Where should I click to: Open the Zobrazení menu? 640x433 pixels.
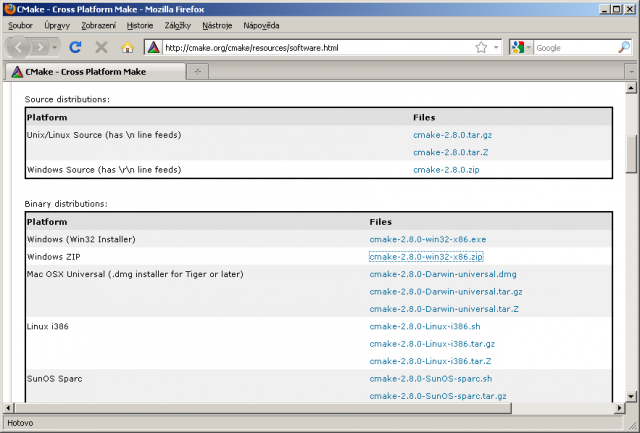(98, 25)
